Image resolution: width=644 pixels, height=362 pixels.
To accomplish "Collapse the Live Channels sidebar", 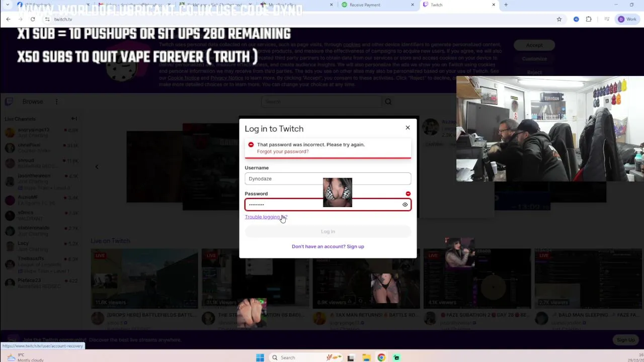I will click(74, 119).
